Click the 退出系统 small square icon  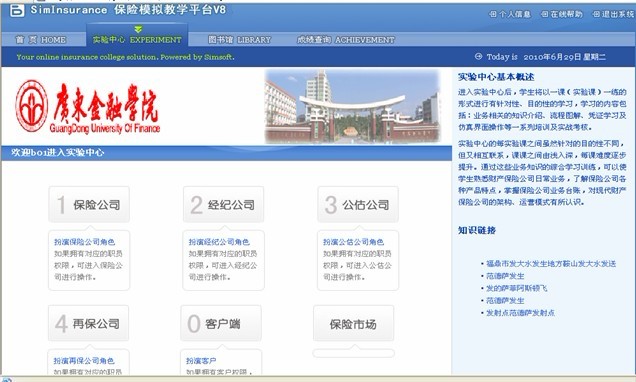tap(596, 14)
